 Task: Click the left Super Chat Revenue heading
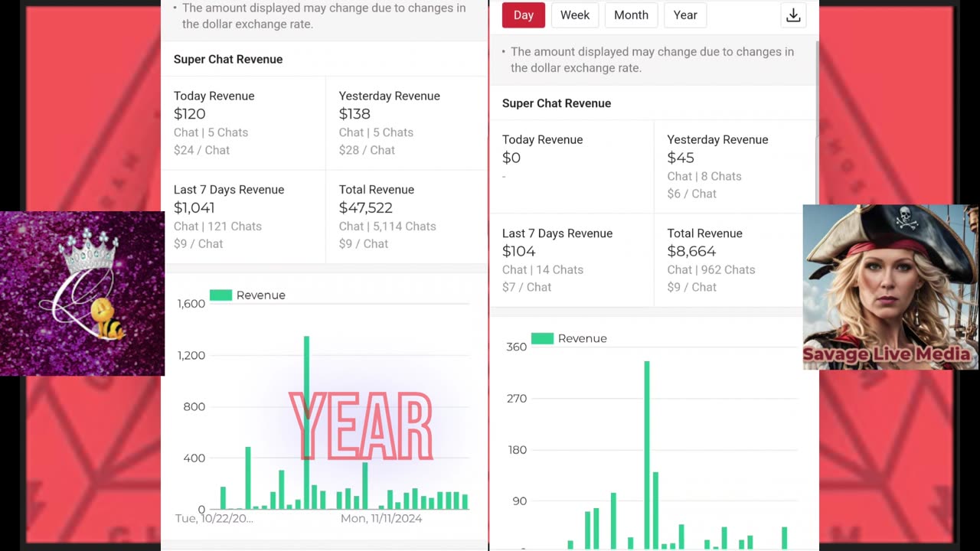228,60
